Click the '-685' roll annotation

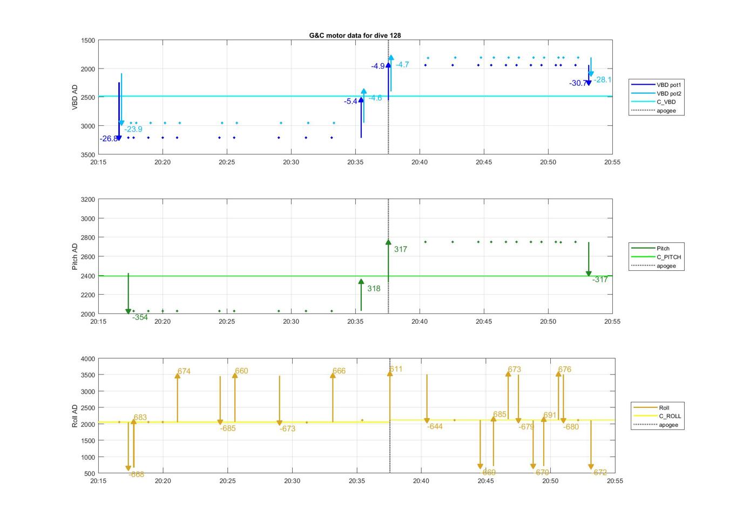pyautogui.click(x=228, y=428)
